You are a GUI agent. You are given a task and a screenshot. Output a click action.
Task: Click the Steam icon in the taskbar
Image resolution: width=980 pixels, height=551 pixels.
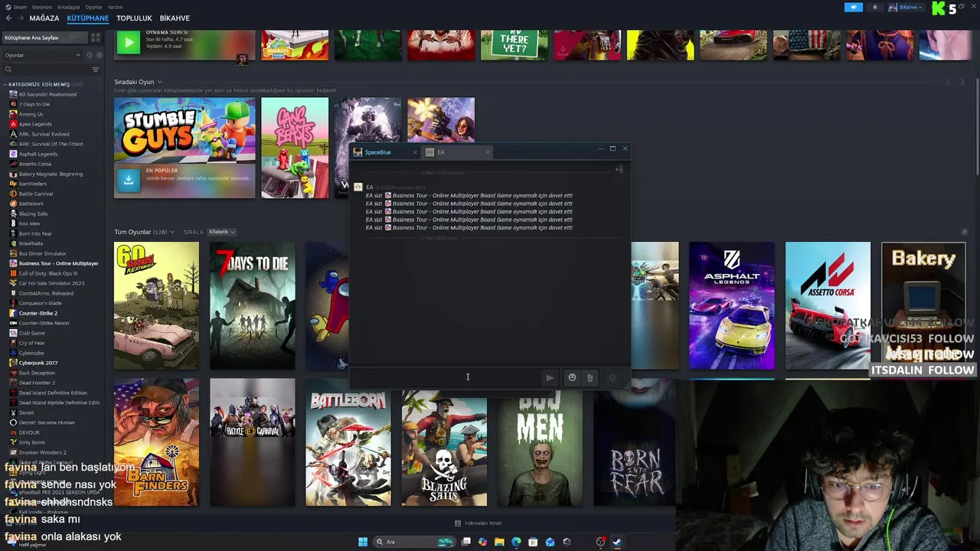point(617,542)
